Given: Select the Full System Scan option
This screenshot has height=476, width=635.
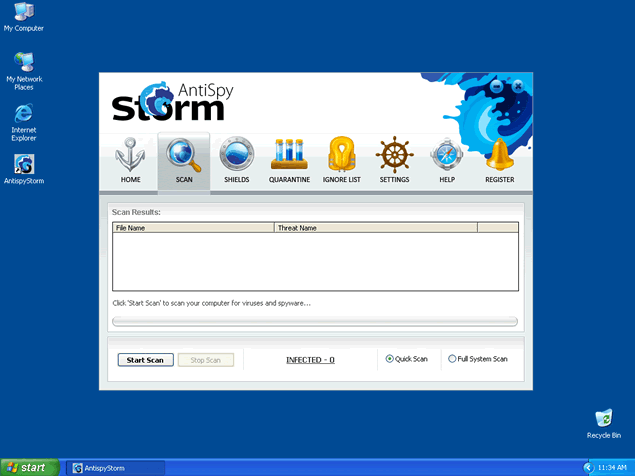Looking at the screenshot, I should click(x=452, y=359).
